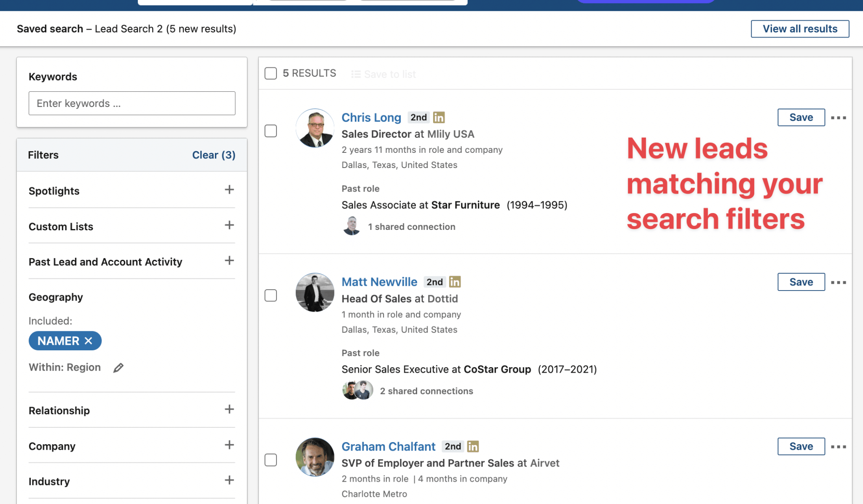
Task: Click 1 shared connection text
Action: click(x=411, y=227)
